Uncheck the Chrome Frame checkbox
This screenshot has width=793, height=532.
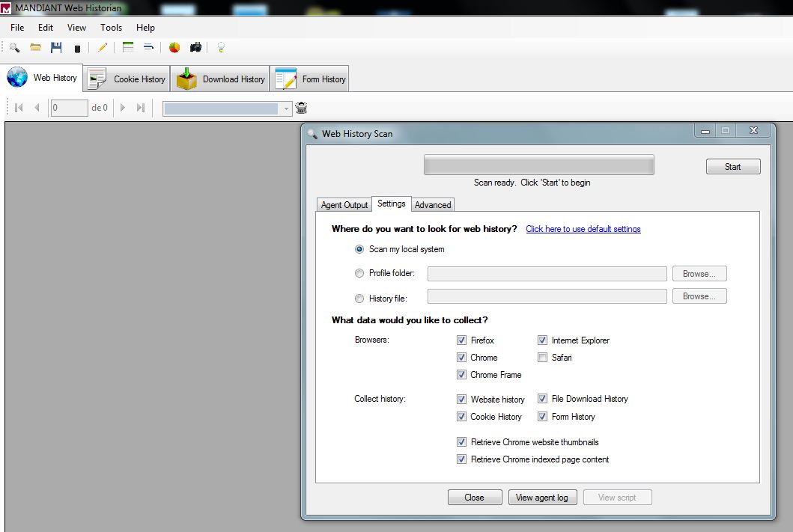click(461, 374)
